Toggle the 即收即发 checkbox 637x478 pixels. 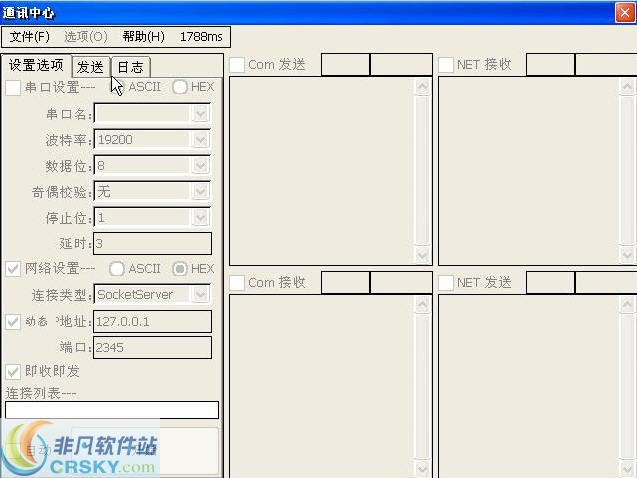(13, 372)
